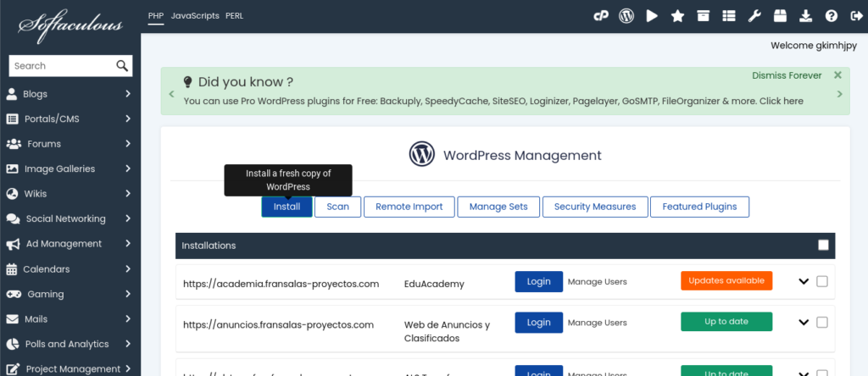The height and width of the screenshot is (376, 868).
Task: Expand the Ad Management category
Action: 128,243
